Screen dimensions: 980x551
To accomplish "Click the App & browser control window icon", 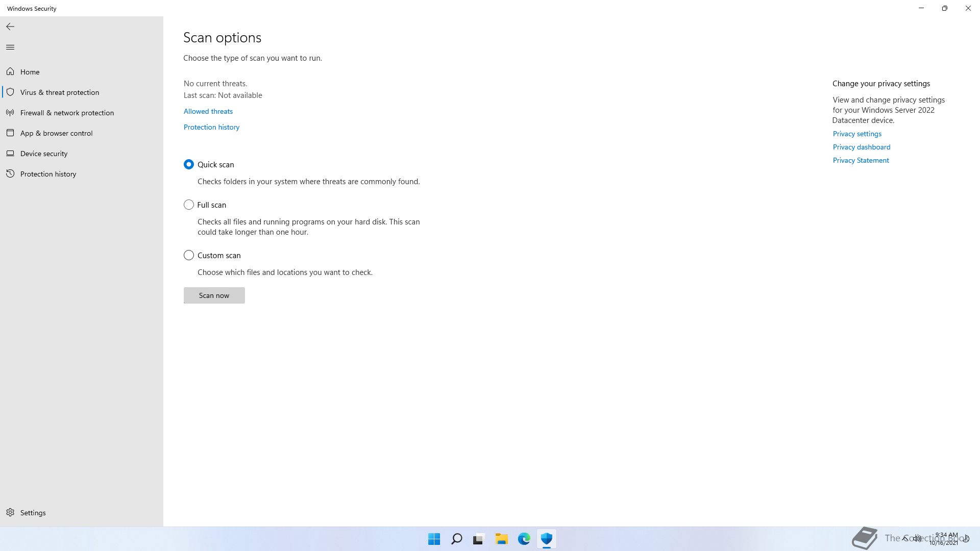I will [10, 133].
